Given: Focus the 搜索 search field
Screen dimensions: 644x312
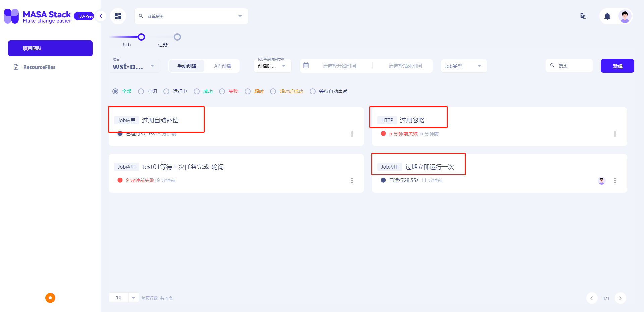Looking at the screenshot, I should click(x=569, y=66).
